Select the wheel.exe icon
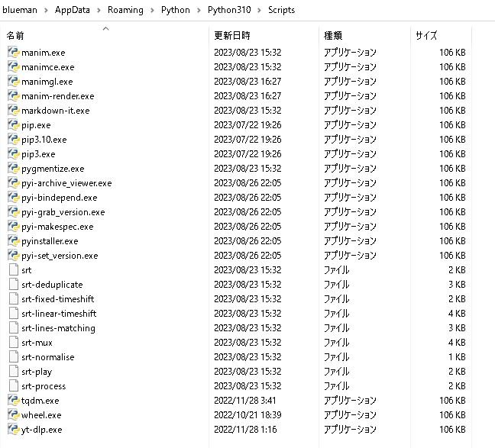The image size is (495, 448). click(x=14, y=415)
